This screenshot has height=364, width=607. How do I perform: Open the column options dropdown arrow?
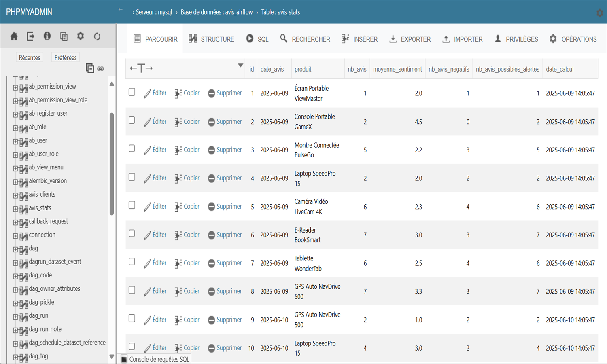(240, 66)
